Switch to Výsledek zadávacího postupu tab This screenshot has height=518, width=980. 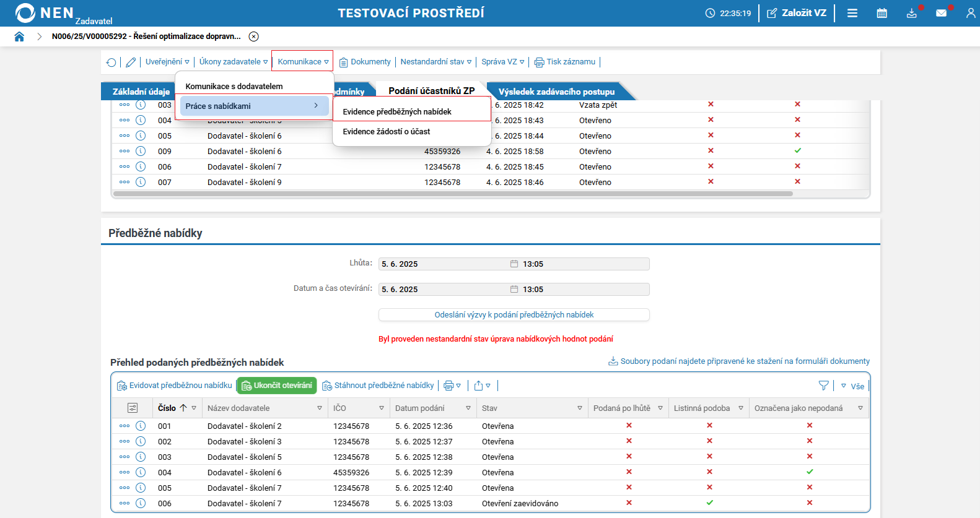point(557,91)
